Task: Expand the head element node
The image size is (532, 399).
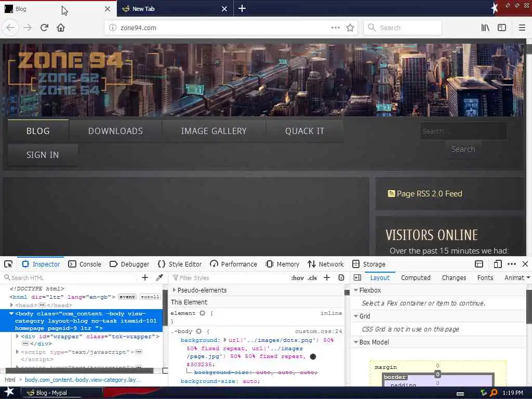Action: (x=11, y=305)
